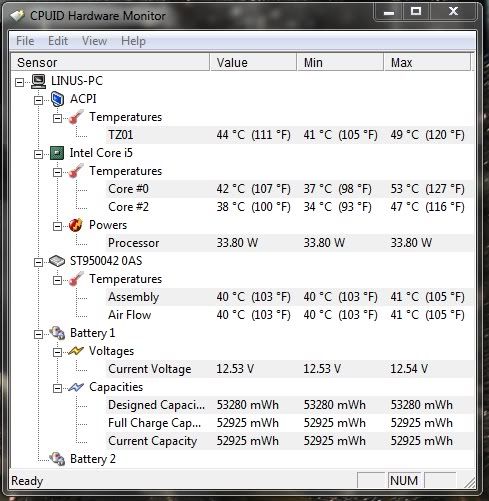This screenshot has width=489, height=501.
Task: Collapse the ACPI node
Action: [39, 100]
